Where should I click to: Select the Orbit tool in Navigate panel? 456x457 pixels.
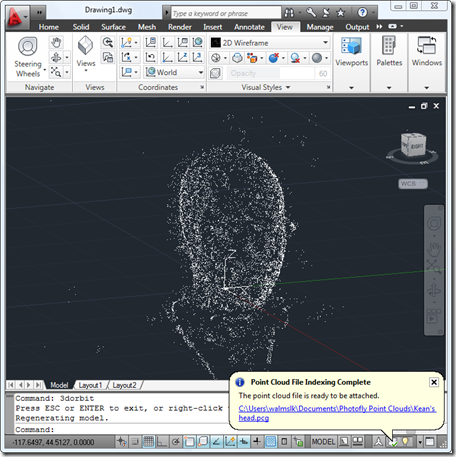click(56, 57)
